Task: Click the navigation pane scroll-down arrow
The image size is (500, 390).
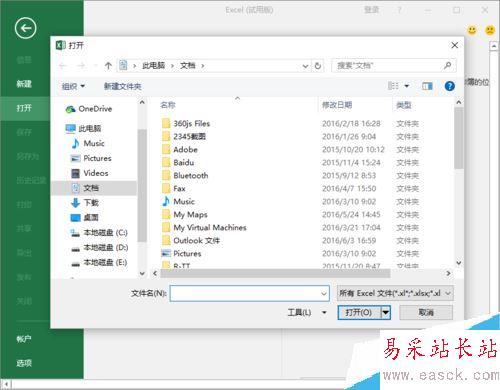Action: (142, 273)
